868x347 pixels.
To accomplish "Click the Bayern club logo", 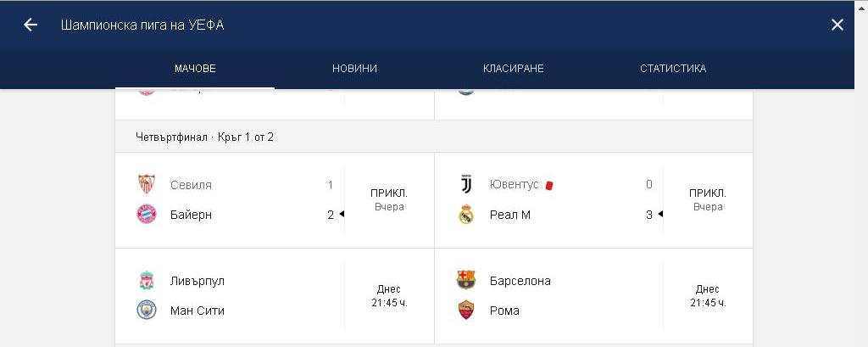I will point(147,214).
